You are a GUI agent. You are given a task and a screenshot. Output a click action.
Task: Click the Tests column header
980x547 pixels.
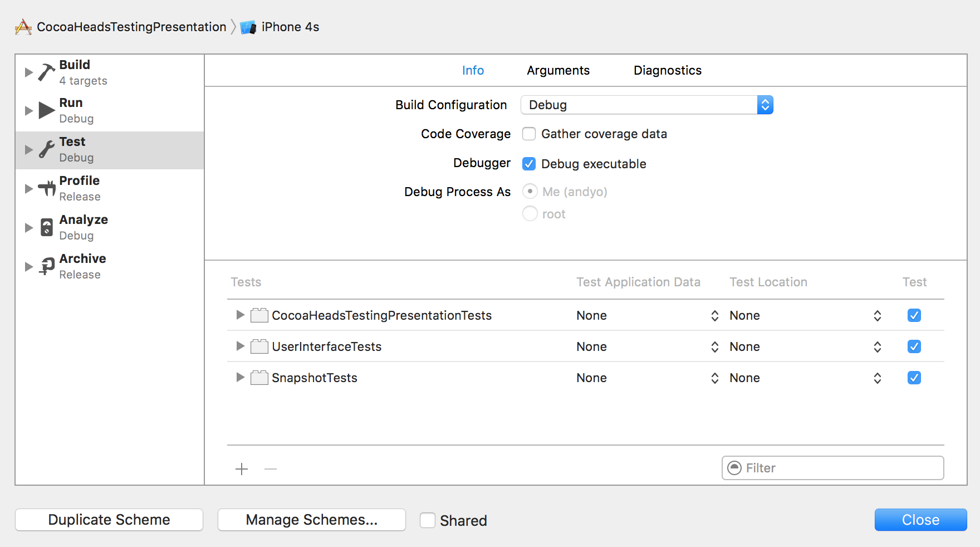246,282
